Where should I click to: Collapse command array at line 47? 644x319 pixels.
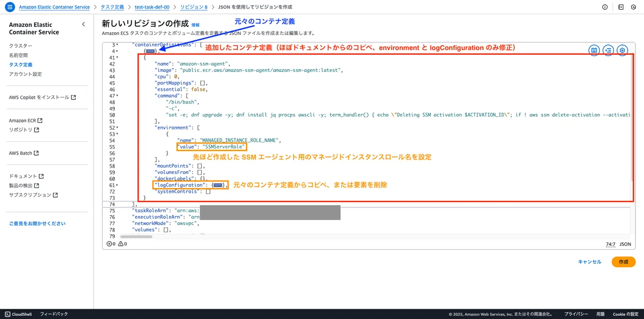click(117, 96)
